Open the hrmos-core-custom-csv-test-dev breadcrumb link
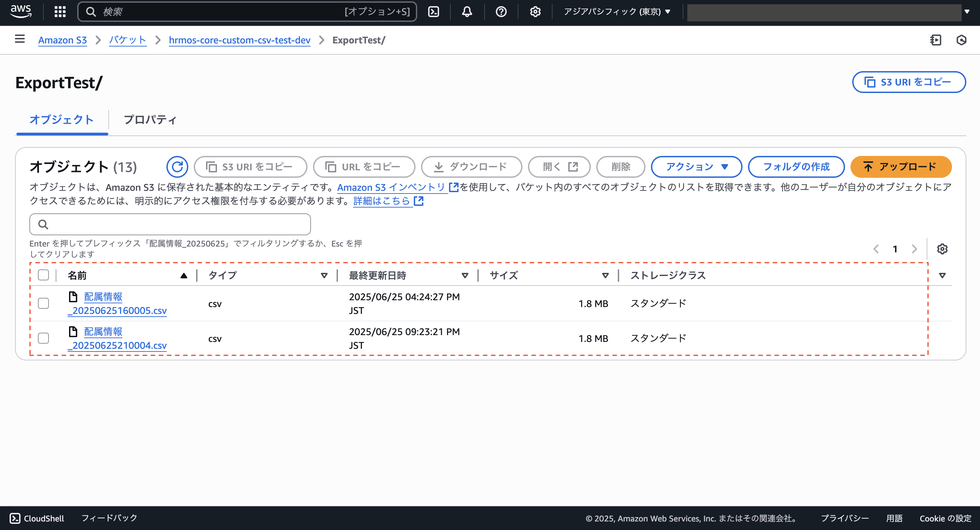Viewport: 980px width, 530px height. click(239, 40)
